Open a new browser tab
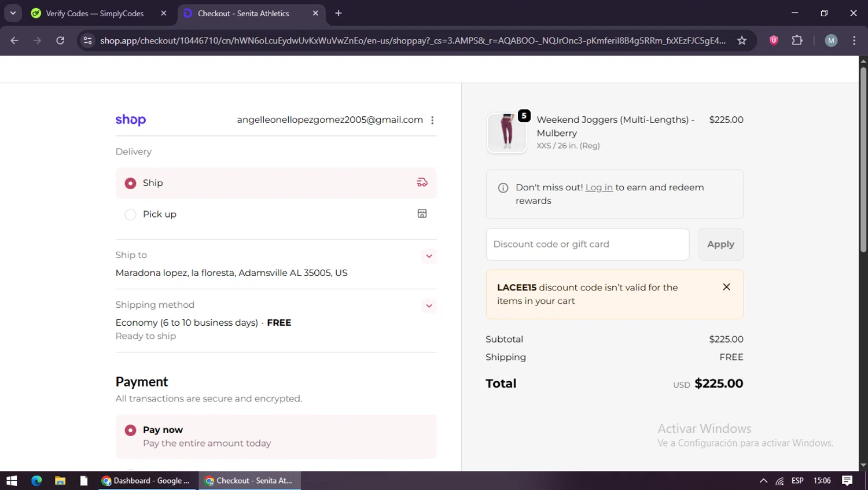 pos(339,13)
